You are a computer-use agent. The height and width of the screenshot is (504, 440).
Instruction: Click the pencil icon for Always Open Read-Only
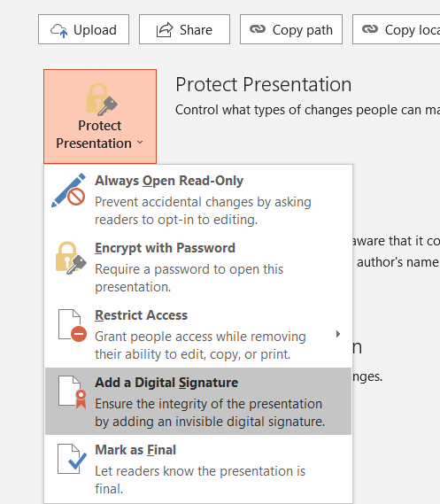coord(68,190)
